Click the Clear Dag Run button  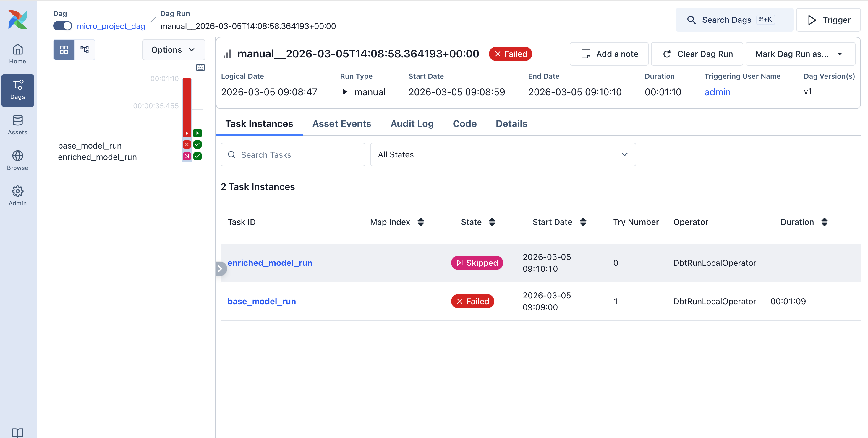(x=697, y=54)
